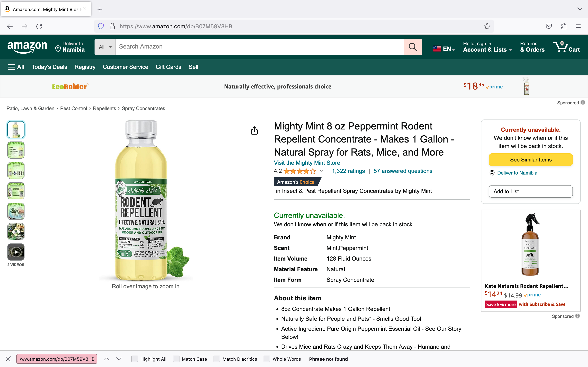Select the product video thumbnail

click(16, 252)
